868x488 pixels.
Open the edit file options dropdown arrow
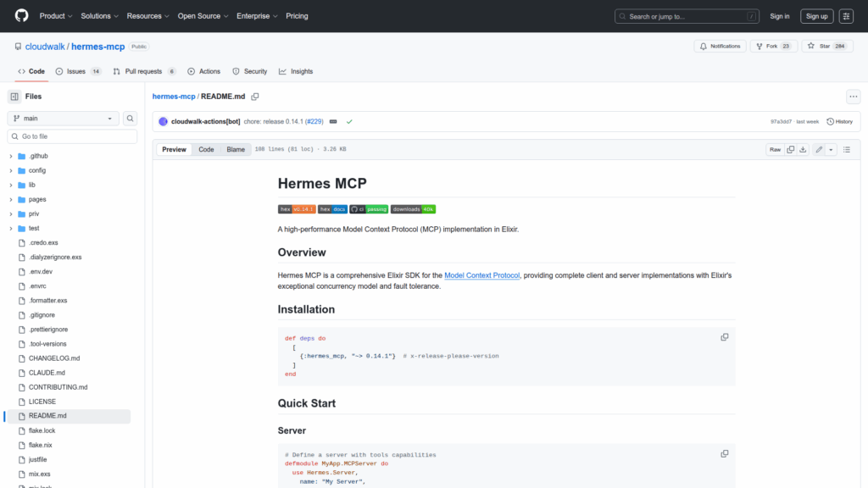[831, 150]
